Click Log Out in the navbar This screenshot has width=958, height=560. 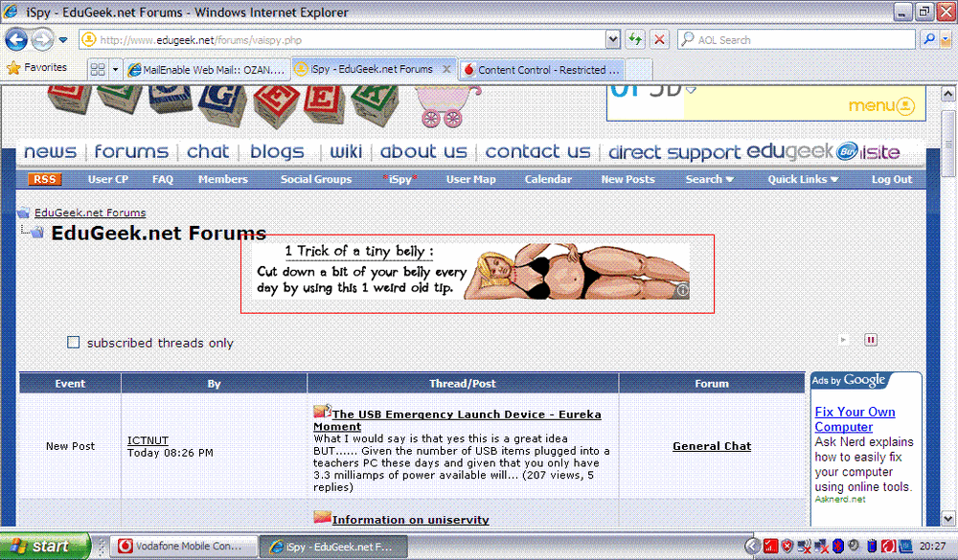tap(891, 179)
